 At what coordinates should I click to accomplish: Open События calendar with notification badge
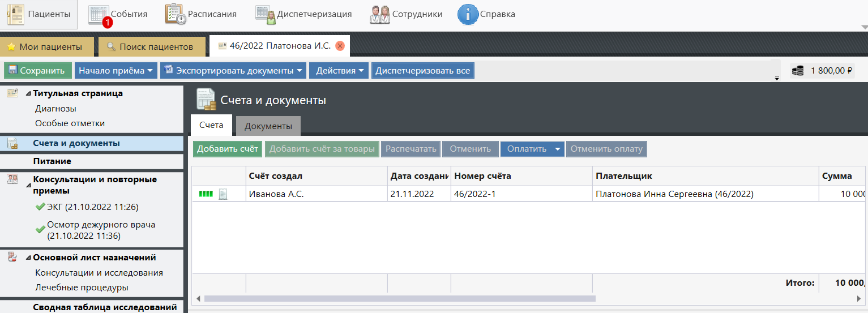point(99,14)
